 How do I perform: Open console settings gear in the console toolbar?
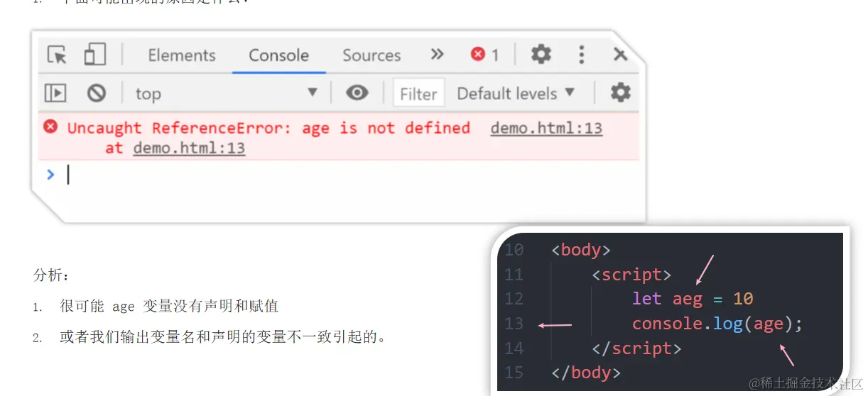pyautogui.click(x=620, y=92)
